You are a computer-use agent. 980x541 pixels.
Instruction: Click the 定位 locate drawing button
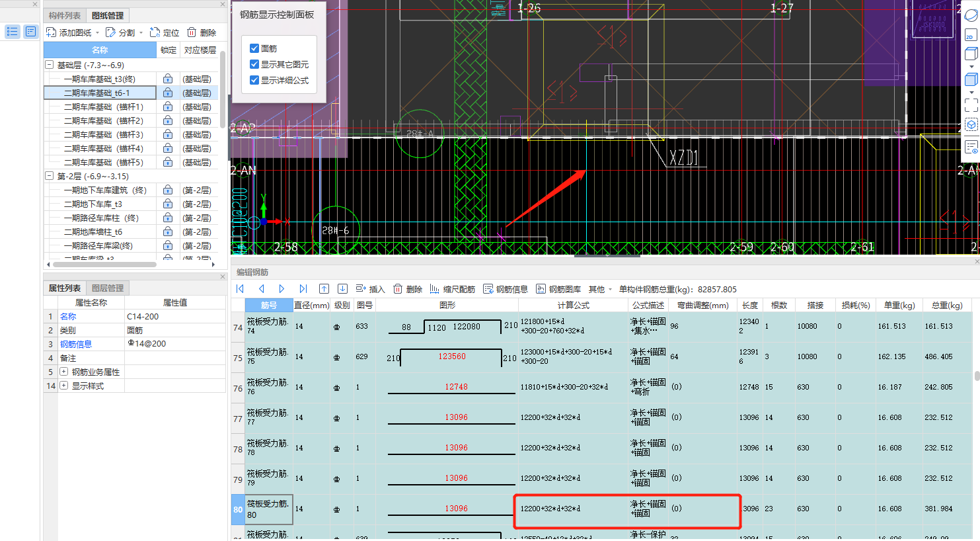click(165, 32)
